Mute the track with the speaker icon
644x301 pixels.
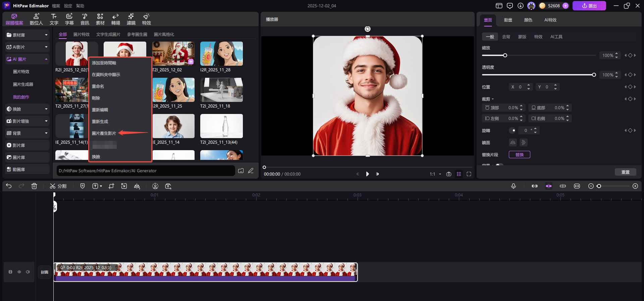(28, 272)
